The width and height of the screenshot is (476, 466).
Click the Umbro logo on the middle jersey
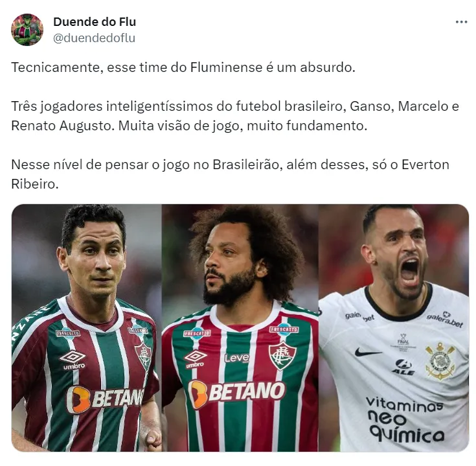tap(195, 359)
